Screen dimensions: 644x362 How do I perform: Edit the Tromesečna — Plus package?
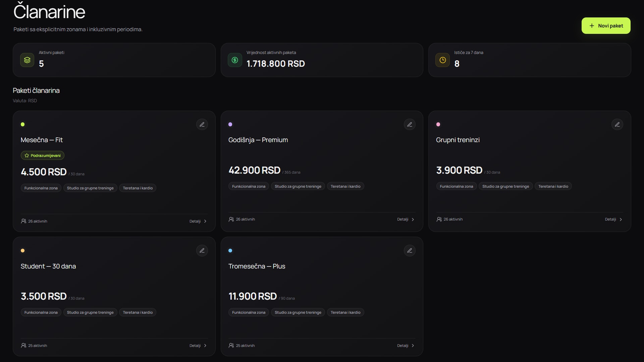[x=410, y=251]
